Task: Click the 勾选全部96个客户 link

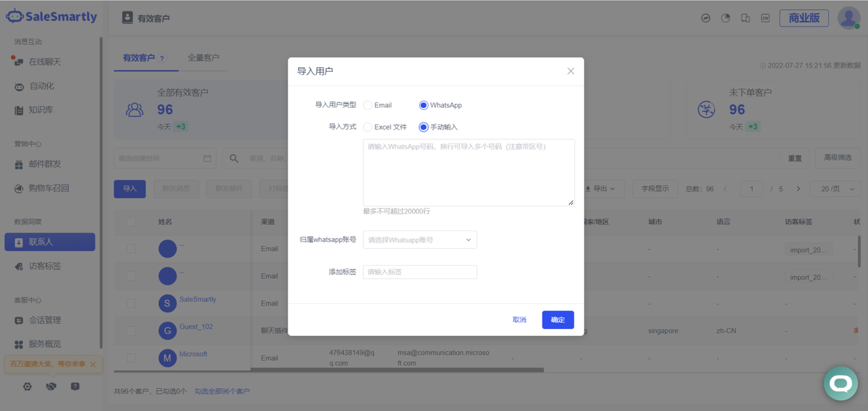Action: coord(222,391)
